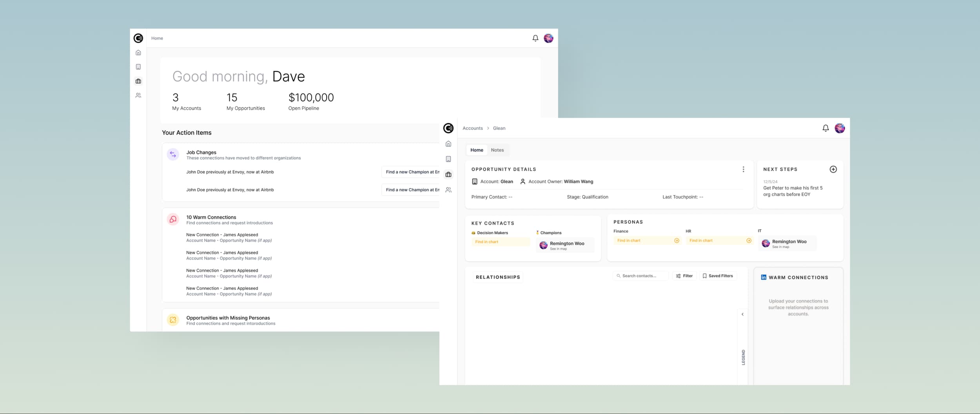Open profile avatar in the Glean window
Image resolution: width=980 pixels, height=414 pixels.
pyautogui.click(x=839, y=128)
